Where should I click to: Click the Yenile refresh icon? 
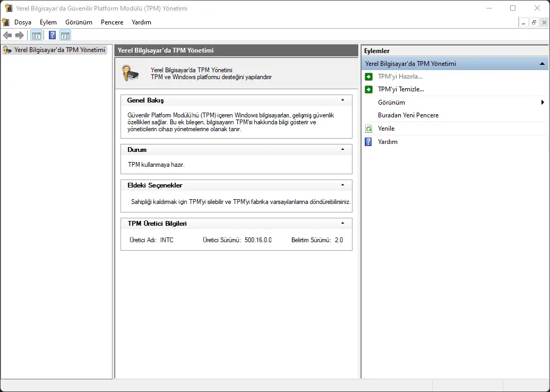pyautogui.click(x=368, y=129)
